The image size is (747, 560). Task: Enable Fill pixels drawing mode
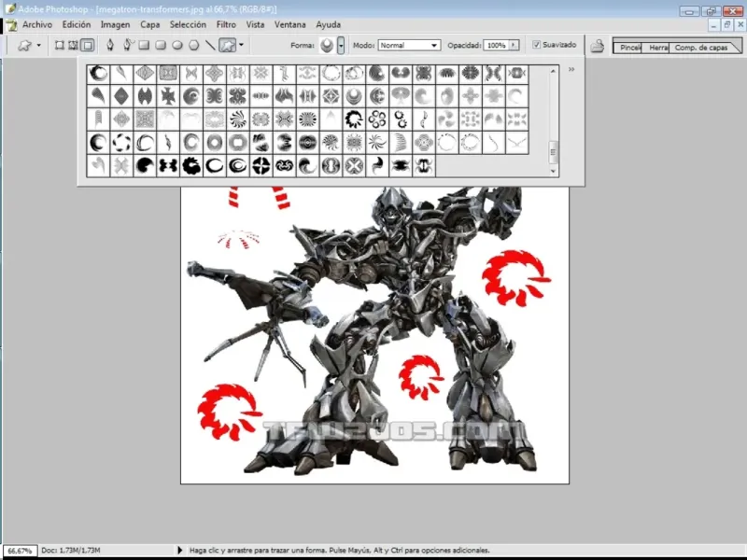(x=88, y=45)
